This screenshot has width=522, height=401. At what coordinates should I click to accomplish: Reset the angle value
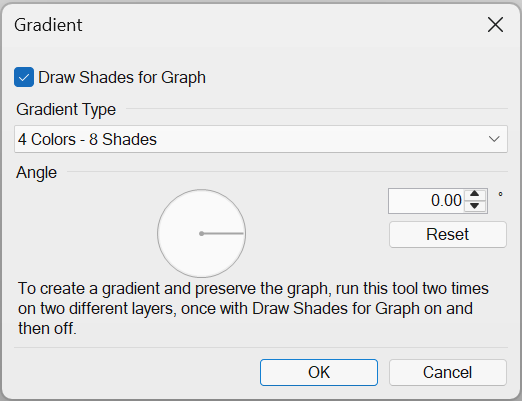click(448, 234)
